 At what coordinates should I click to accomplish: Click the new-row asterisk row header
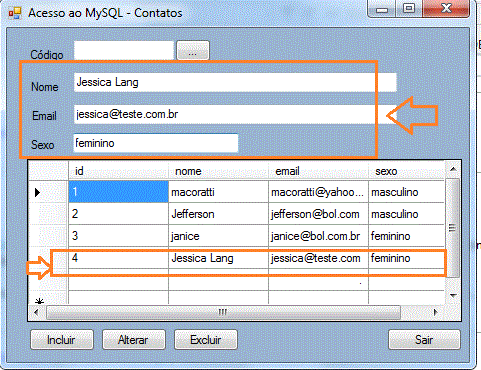pos(48,297)
